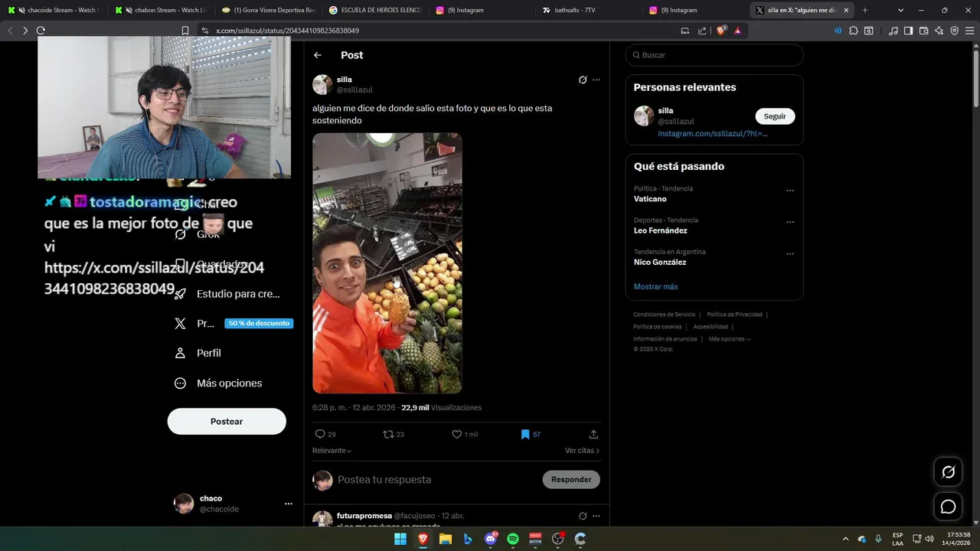The height and width of the screenshot is (551, 980).
Task: Reload the page
Action: coord(41,31)
